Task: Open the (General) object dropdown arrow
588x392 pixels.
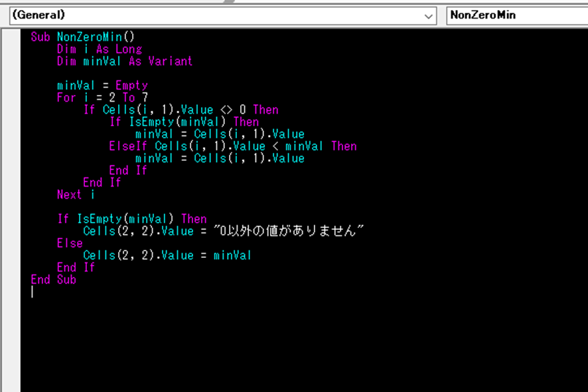Action: (x=429, y=15)
